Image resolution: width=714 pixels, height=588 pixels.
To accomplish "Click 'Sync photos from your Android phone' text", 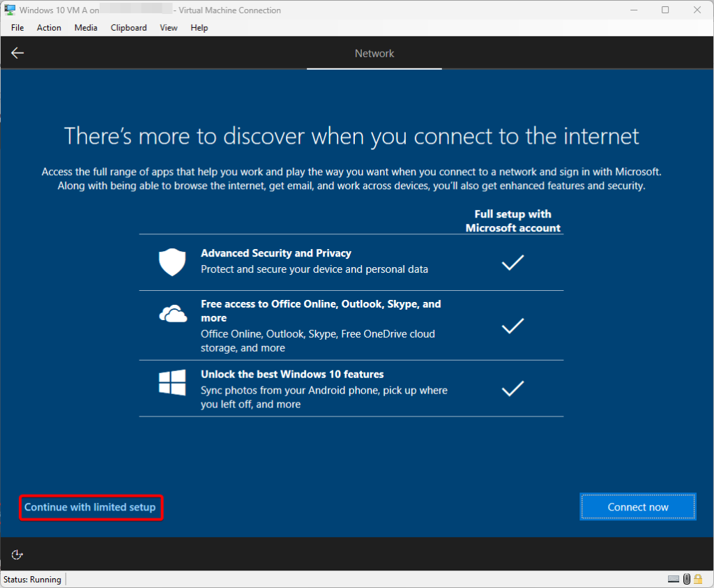I will click(x=324, y=397).
